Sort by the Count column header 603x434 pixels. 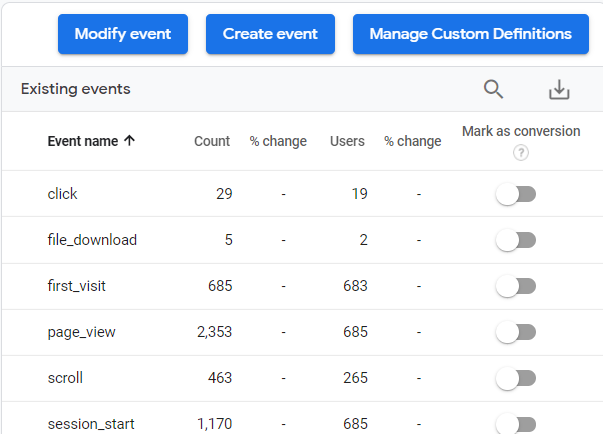point(212,141)
